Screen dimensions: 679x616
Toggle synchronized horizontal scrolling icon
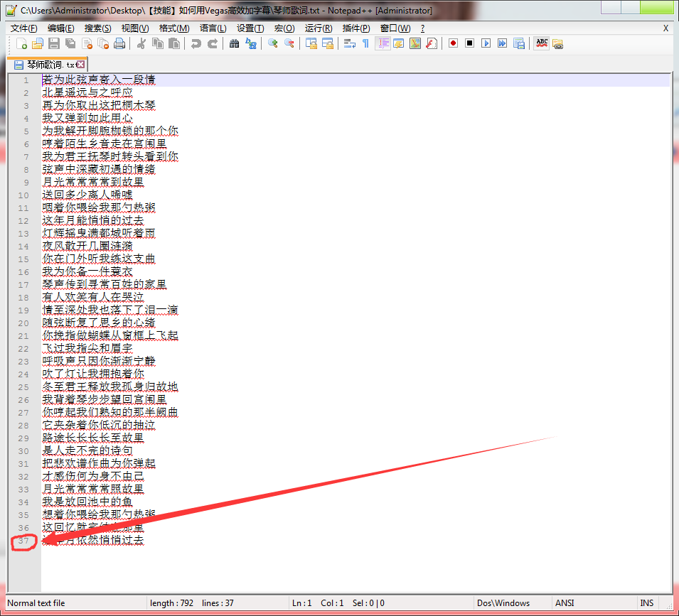pos(328,43)
